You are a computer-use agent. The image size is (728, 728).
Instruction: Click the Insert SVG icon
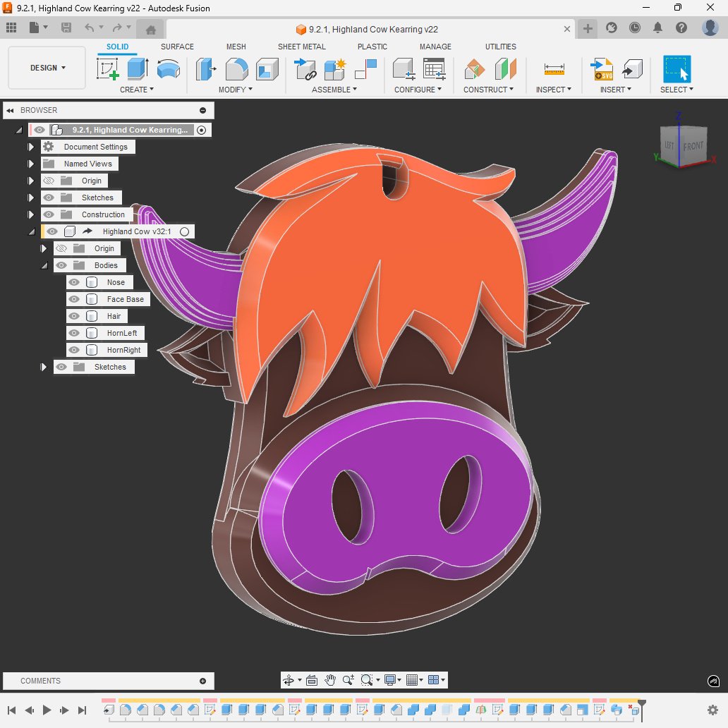pos(603,71)
